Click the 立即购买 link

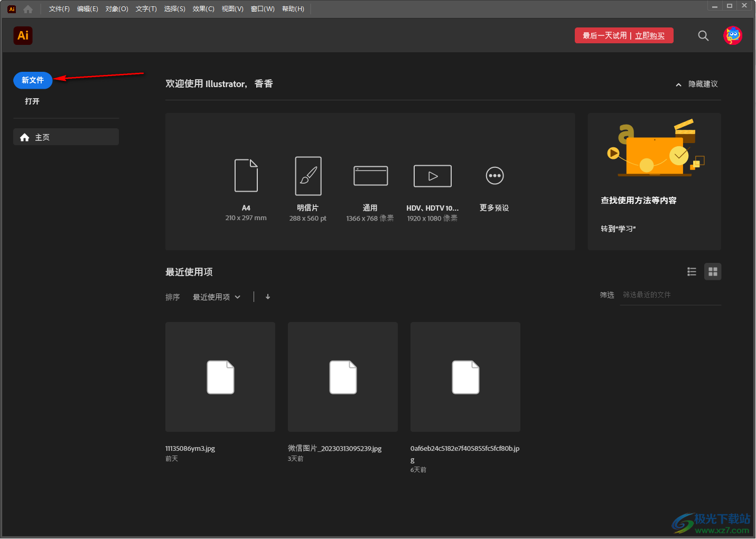coord(650,35)
